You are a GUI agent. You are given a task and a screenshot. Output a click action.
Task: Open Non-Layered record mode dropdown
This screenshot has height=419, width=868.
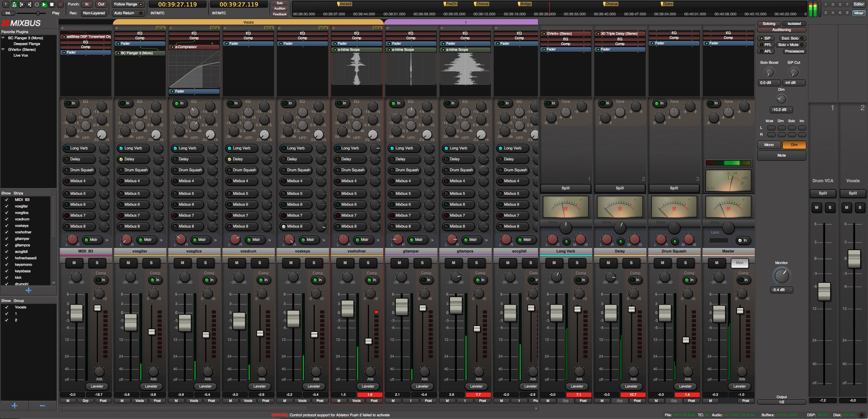click(x=94, y=13)
